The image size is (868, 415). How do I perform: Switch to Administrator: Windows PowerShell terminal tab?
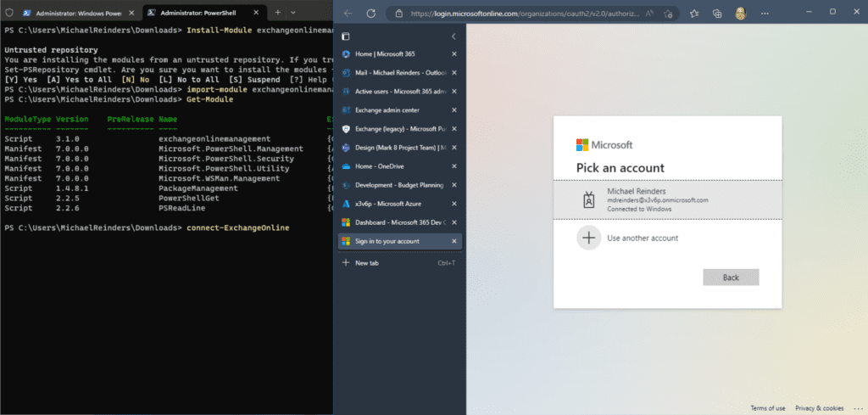tap(79, 12)
